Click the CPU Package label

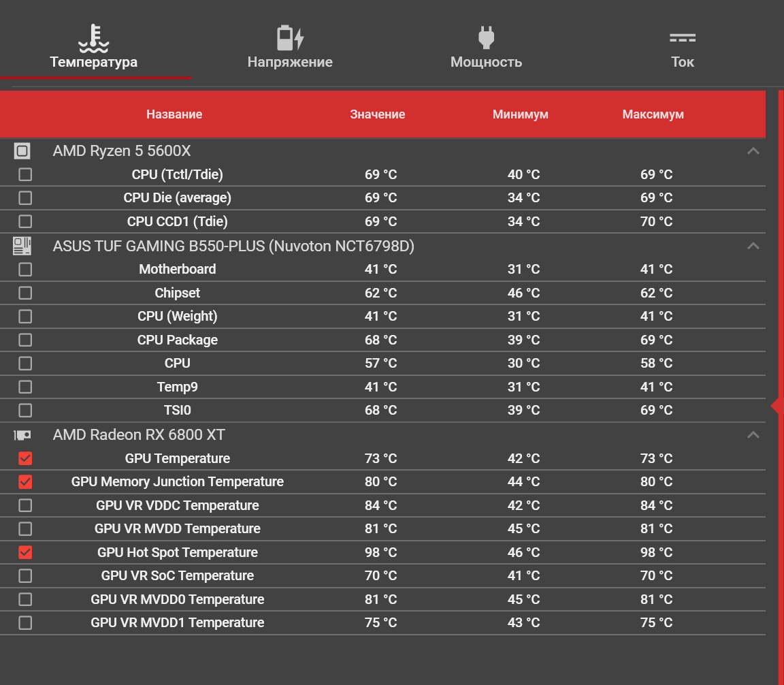click(178, 340)
